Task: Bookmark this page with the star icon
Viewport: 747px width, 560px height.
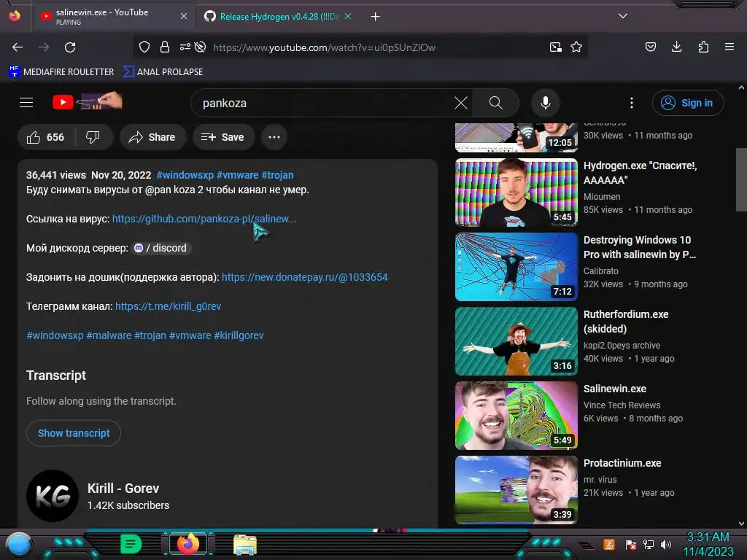Action: pyautogui.click(x=576, y=47)
